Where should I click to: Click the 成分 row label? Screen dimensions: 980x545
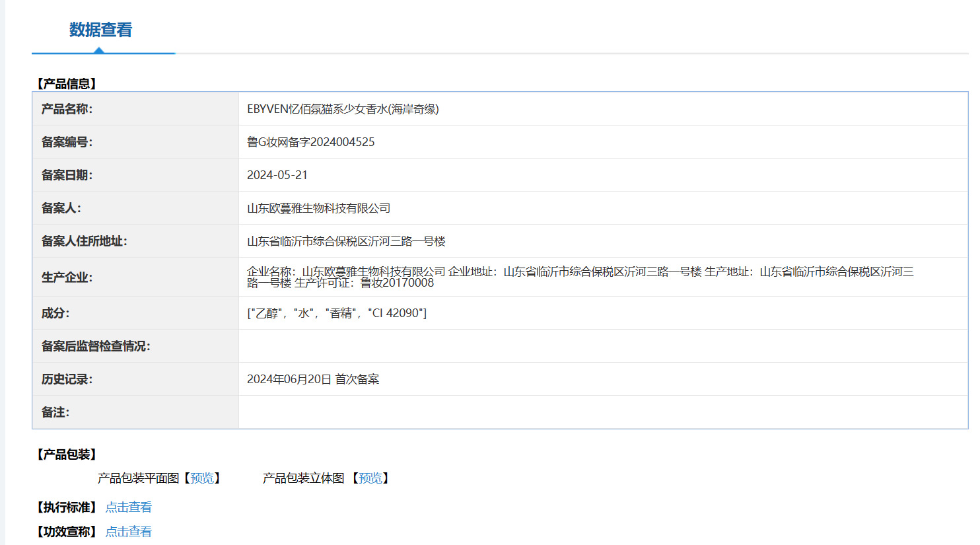[55, 313]
